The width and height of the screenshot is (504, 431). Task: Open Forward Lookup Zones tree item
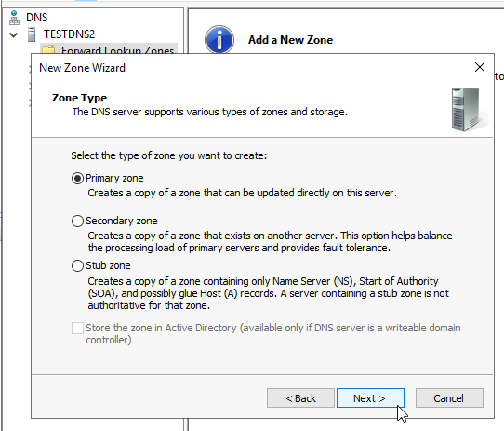click(118, 50)
